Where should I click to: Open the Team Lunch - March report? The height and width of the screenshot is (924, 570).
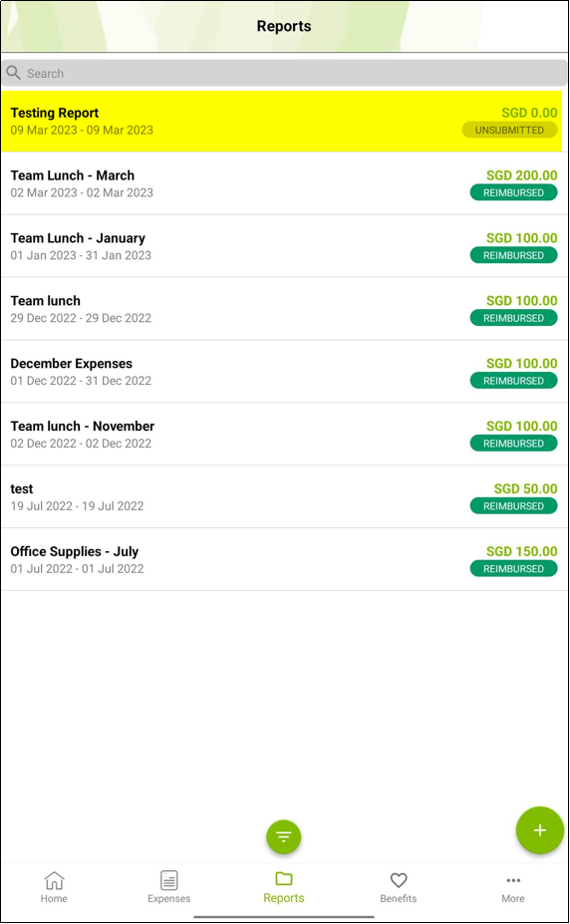[284, 183]
